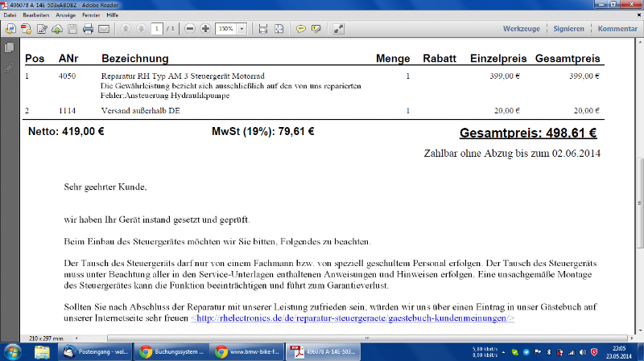Click the Bluetooth tray icon
644x361 pixels.
pos(549,352)
